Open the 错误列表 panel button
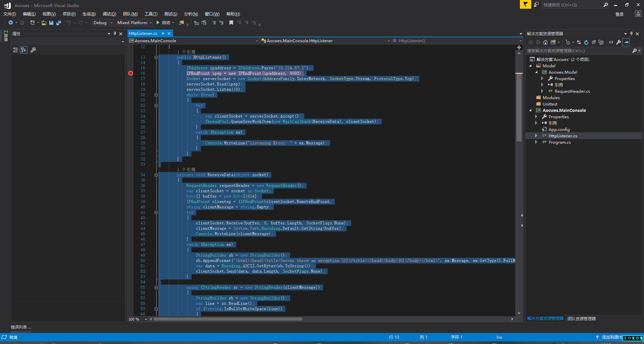Image resolution: width=644 pixels, height=344 pixels. click(21, 327)
